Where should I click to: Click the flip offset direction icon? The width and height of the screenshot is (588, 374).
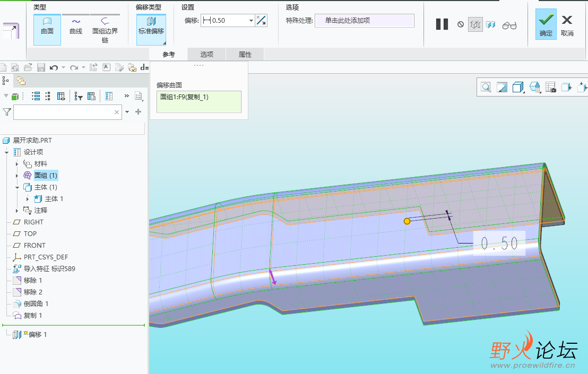tap(261, 20)
